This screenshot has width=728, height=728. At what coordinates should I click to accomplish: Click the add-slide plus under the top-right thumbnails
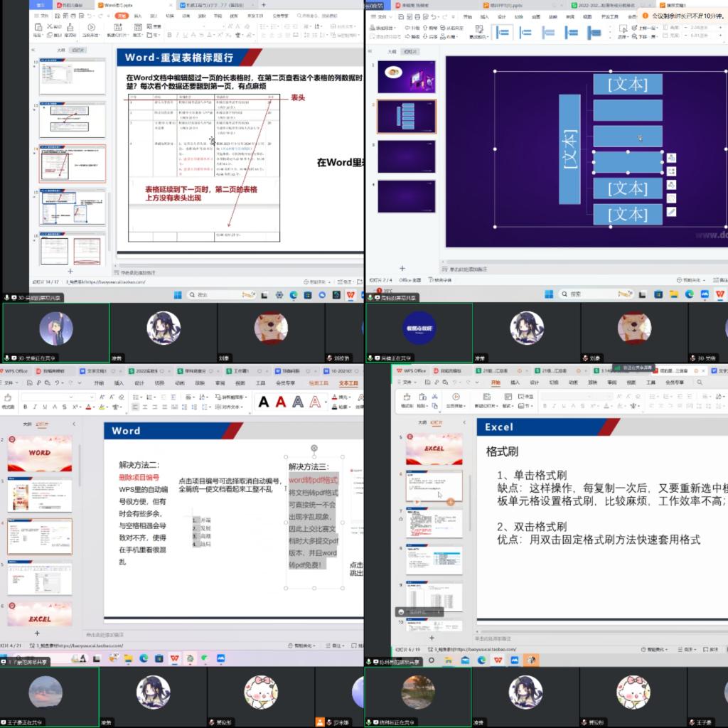pyautogui.click(x=402, y=268)
